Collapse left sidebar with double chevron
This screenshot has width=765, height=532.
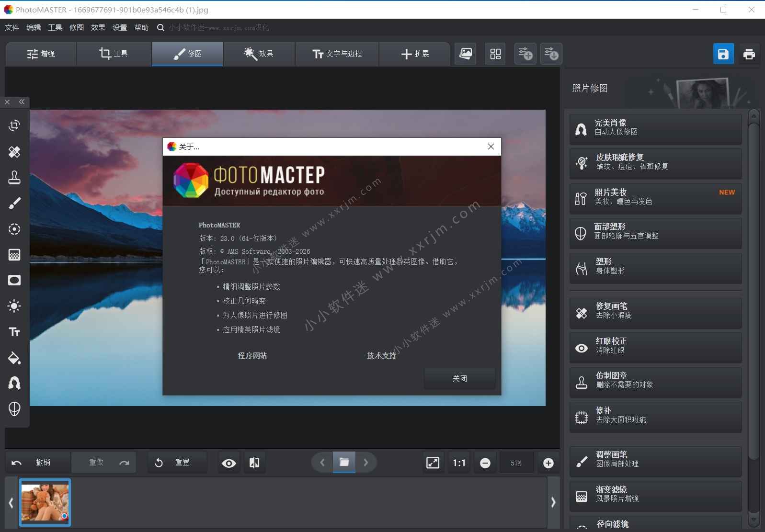click(22, 102)
